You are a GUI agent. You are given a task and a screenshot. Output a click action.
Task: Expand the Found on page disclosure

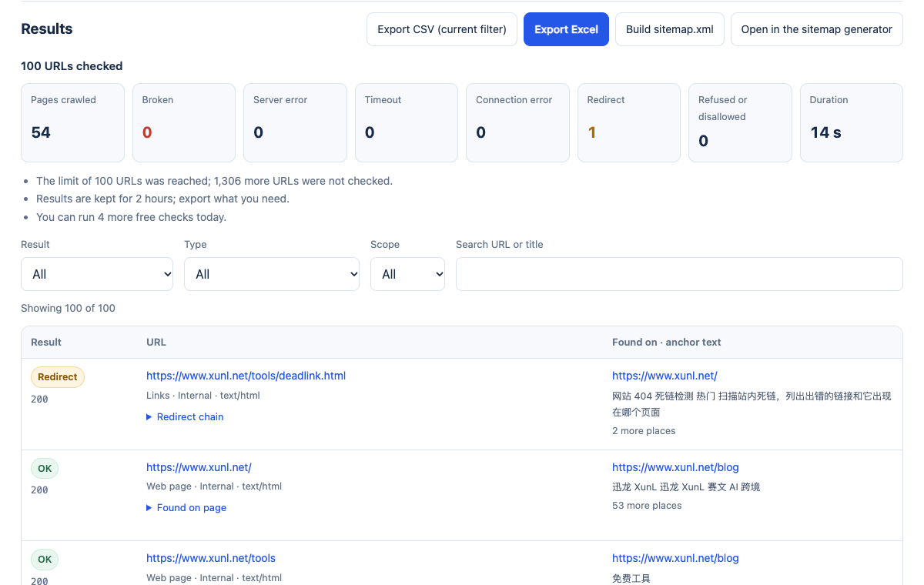pyautogui.click(x=186, y=507)
